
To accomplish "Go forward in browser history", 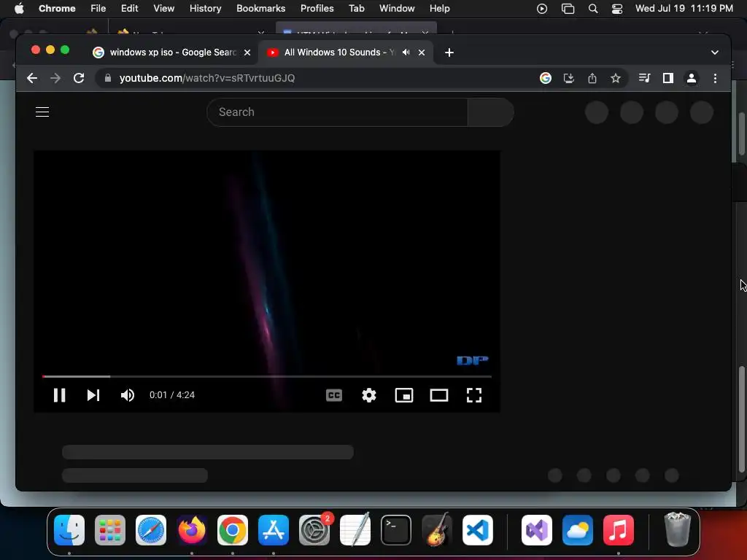I will click(55, 78).
